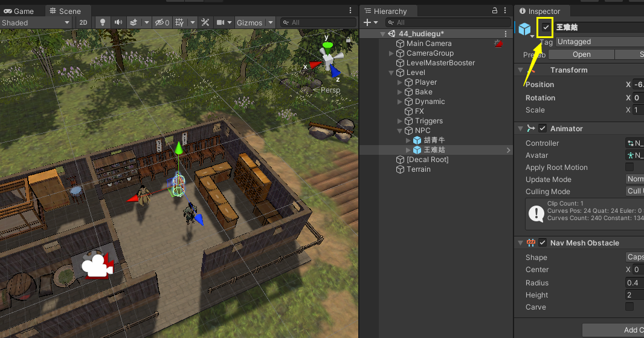Select Terrain in Hierarchy
The height and width of the screenshot is (338, 644).
pos(418,169)
